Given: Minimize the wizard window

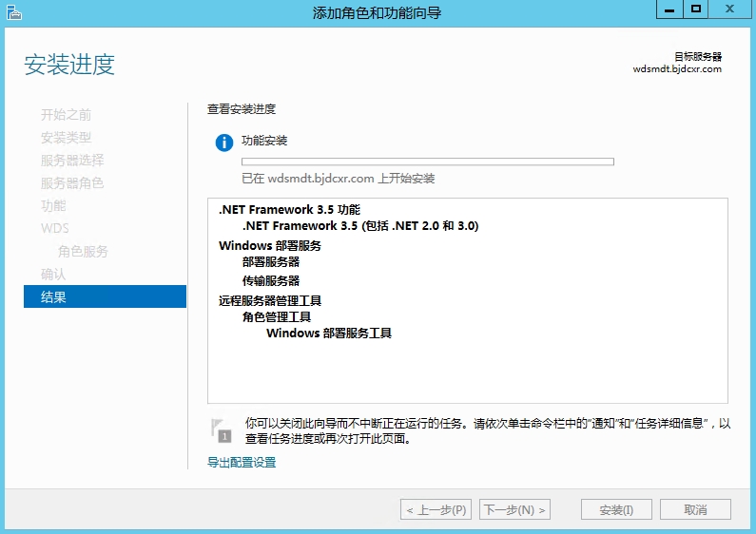Looking at the screenshot, I should [x=669, y=10].
